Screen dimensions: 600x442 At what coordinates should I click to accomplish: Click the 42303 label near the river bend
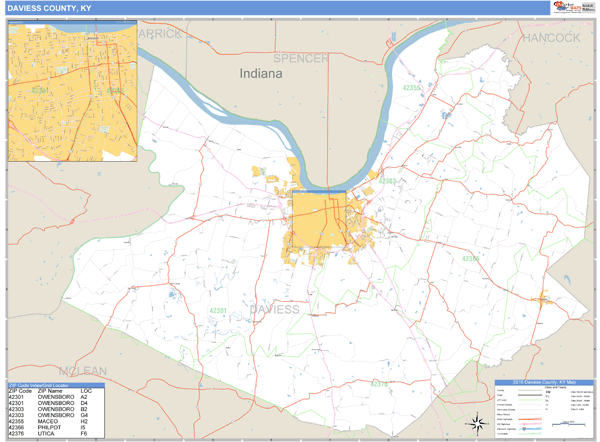pos(387,181)
